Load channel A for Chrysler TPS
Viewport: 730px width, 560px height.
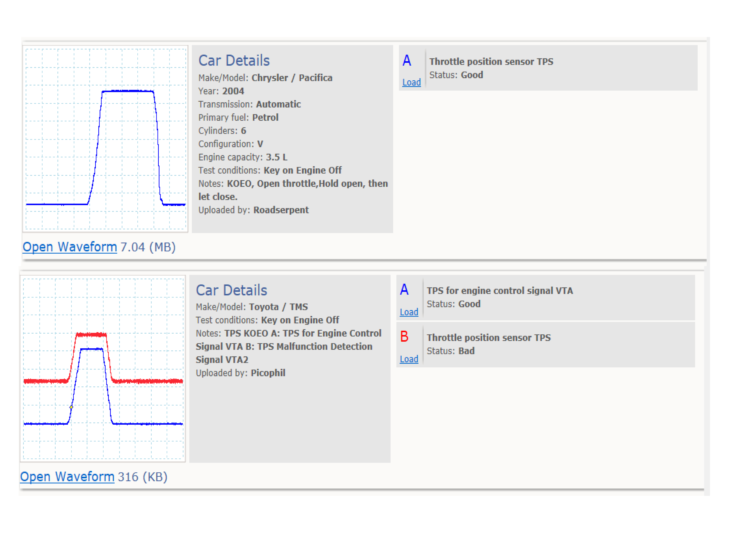pos(411,82)
